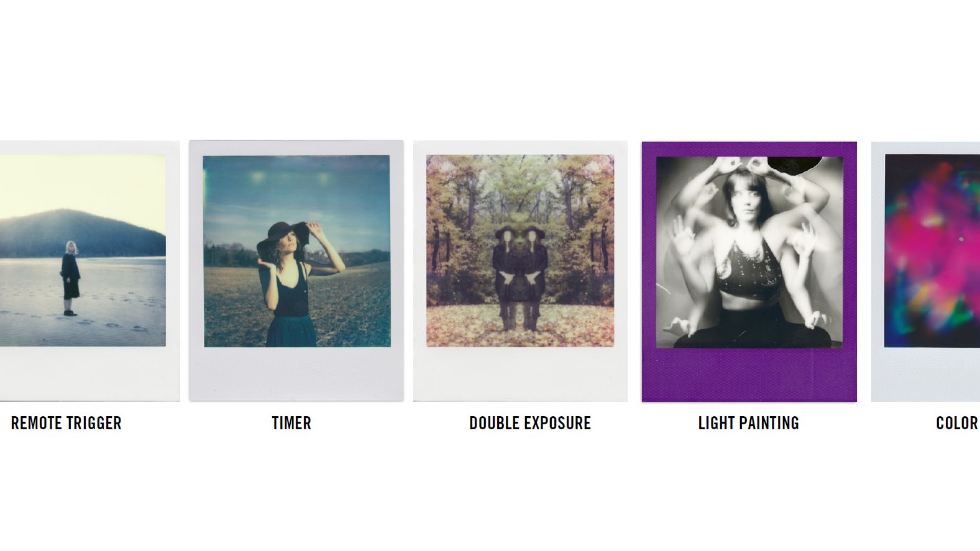Screen dimensions: 980x551
Task: Click the COLOR caption label
Action: click(x=957, y=423)
